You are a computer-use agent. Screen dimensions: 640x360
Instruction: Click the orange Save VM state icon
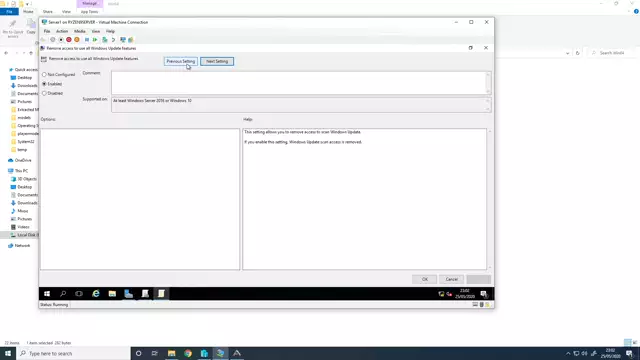(x=77, y=40)
